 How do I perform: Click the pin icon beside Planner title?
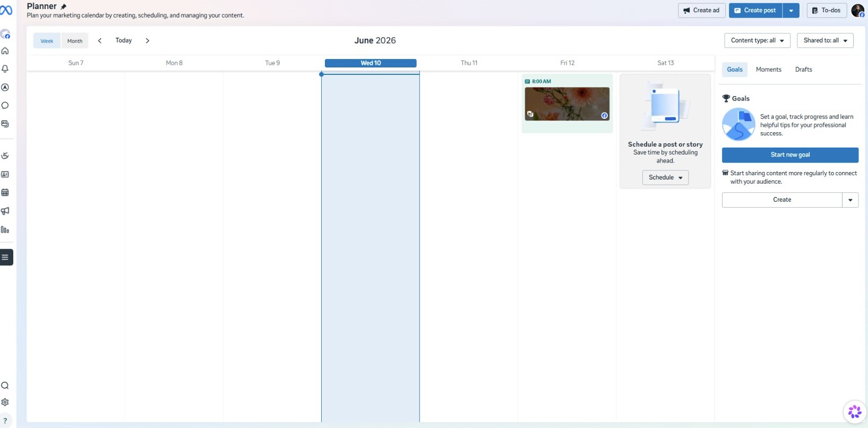(64, 6)
